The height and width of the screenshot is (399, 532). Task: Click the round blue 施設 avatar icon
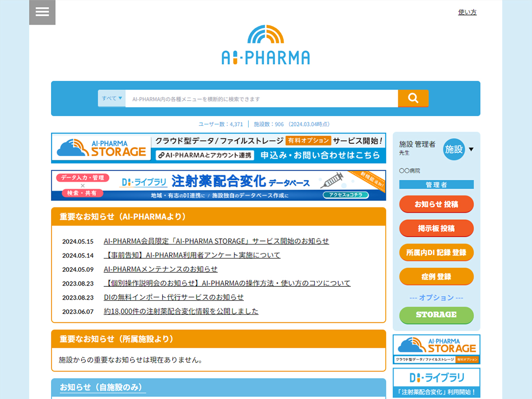[454, 149]
